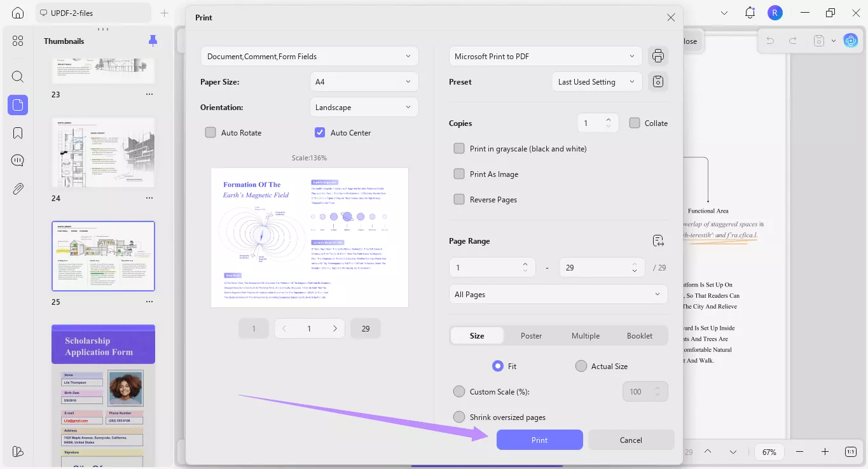
Task: Open the Orientation Landscape dropdown
Action: (x=364, y=107)
